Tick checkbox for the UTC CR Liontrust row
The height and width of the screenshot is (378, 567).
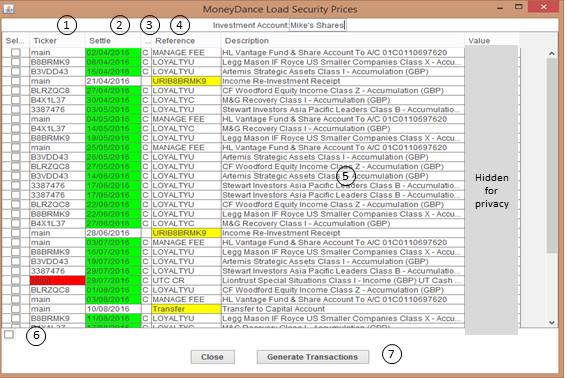16,280
